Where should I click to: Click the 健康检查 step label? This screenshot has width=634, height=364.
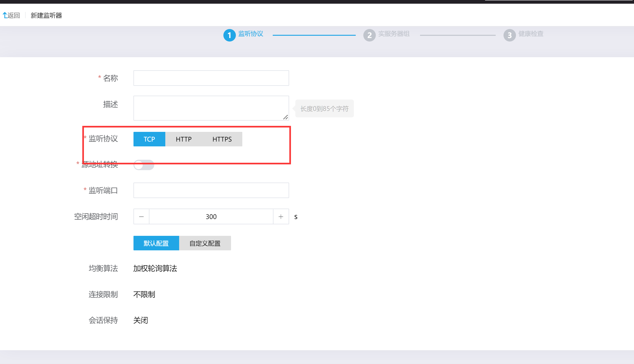tap(531, 33)
